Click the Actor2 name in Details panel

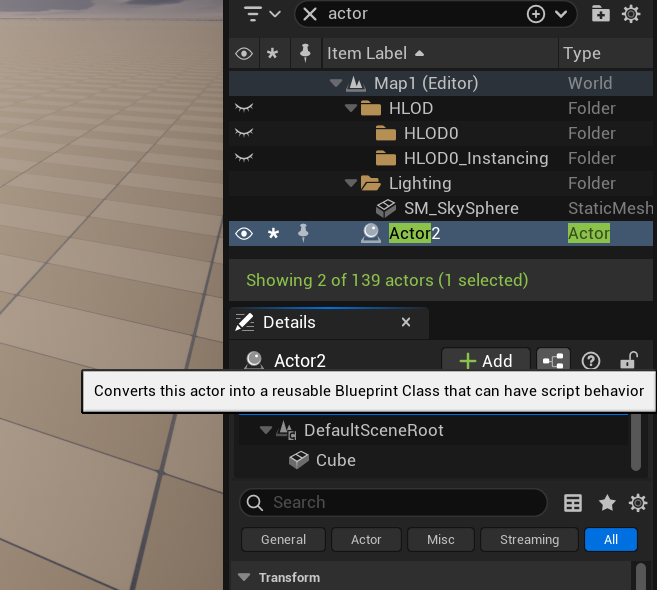click(300, 360)
